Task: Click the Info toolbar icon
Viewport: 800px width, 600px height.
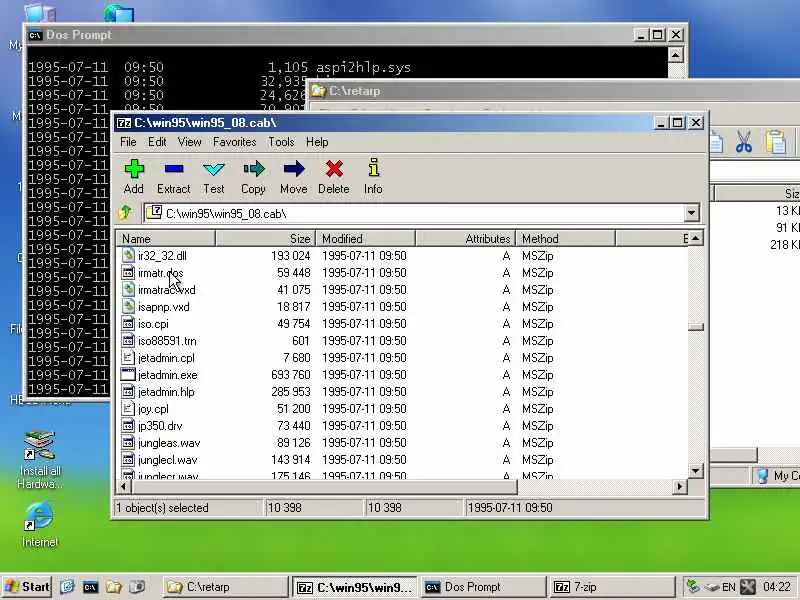Action: [x=373, y=168]
